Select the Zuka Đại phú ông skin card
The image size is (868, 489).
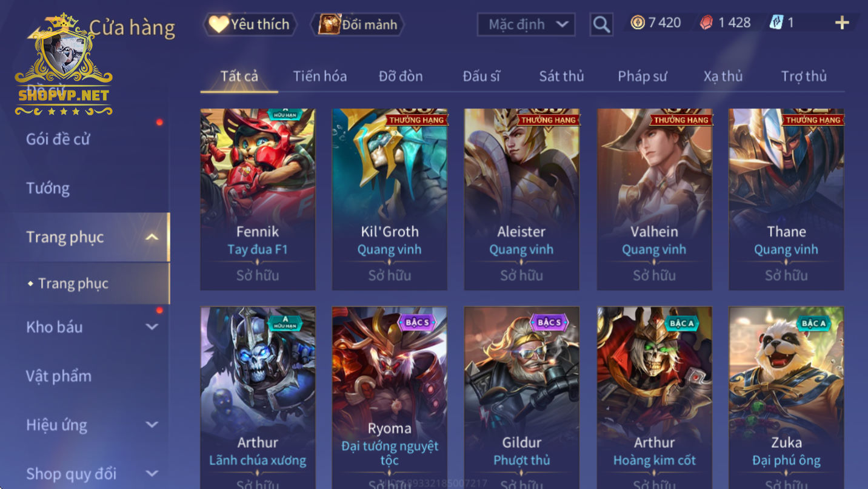tap(786, 398)
